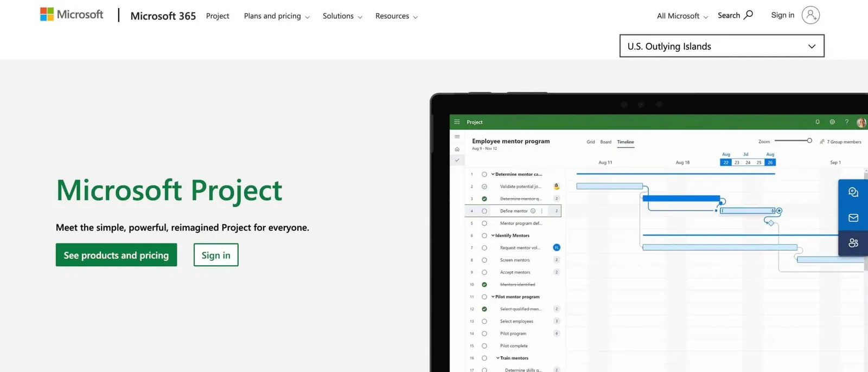This screenshot has width=868, height=372.
Task: Click the people community floating side icon
Action: coord(853,243)
